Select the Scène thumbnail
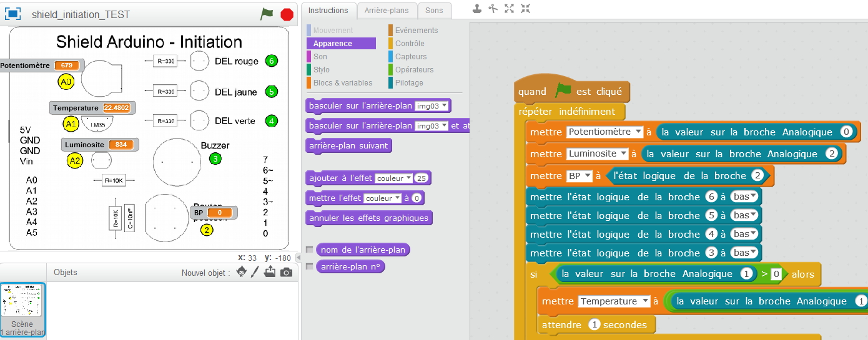Viewport: 868px width, 340px height. pos(22,309)
